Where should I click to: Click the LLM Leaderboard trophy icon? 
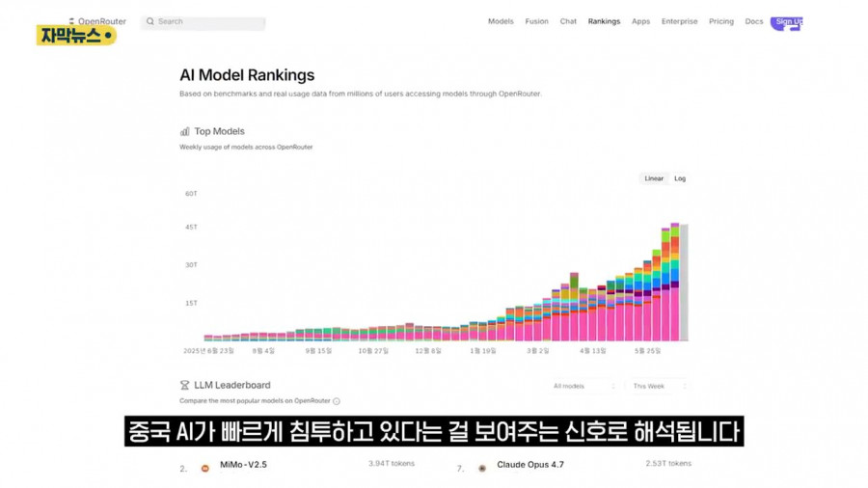coord(185,385)
